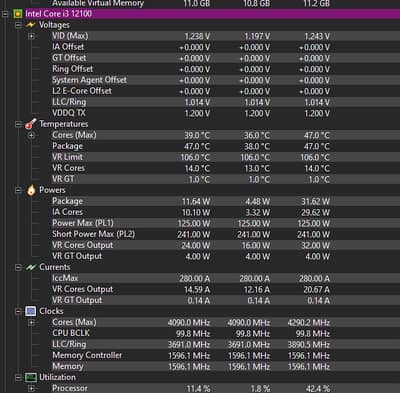Select the Currents category label

coord(55,267)
